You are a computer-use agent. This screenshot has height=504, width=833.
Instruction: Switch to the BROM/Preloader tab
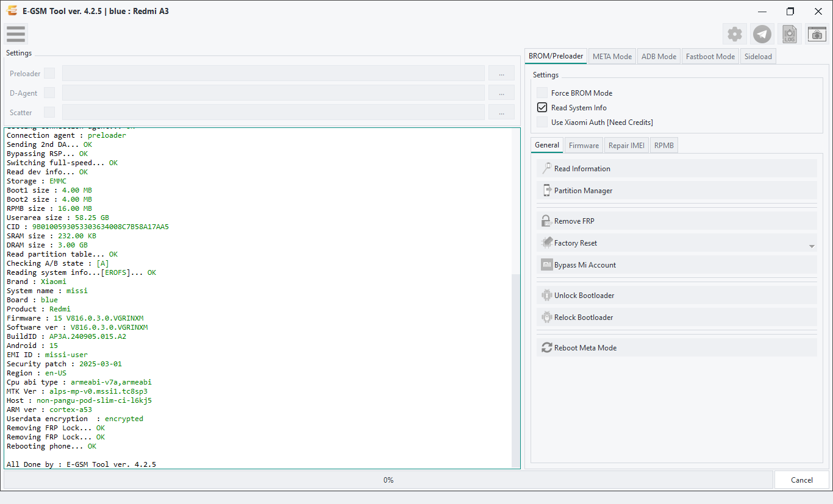pos(556,56)
